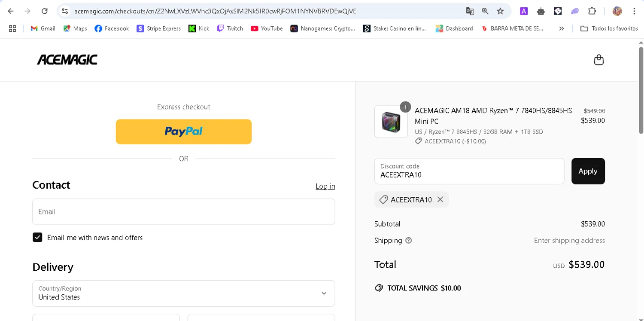
Task: Click the Subtotal $539.00 value
Action: [x=593, y=224]
